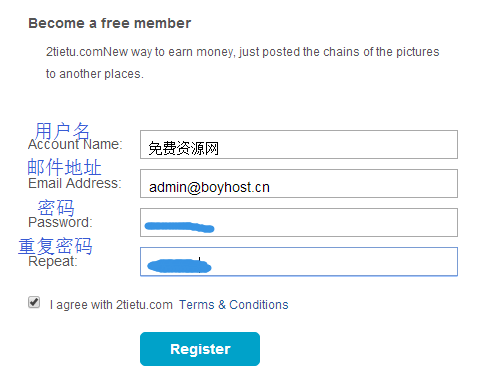Viewport: 483px width, 378px height.
Task: Click the blue 邮件地址 annotation
Action: coord(64,167)
